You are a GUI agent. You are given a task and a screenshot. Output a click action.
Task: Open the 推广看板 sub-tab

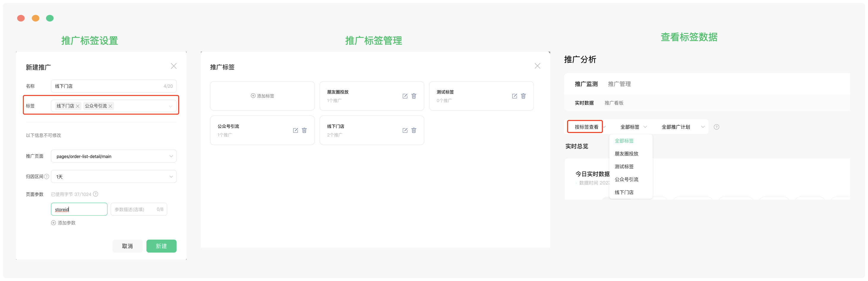pos(614,103)
